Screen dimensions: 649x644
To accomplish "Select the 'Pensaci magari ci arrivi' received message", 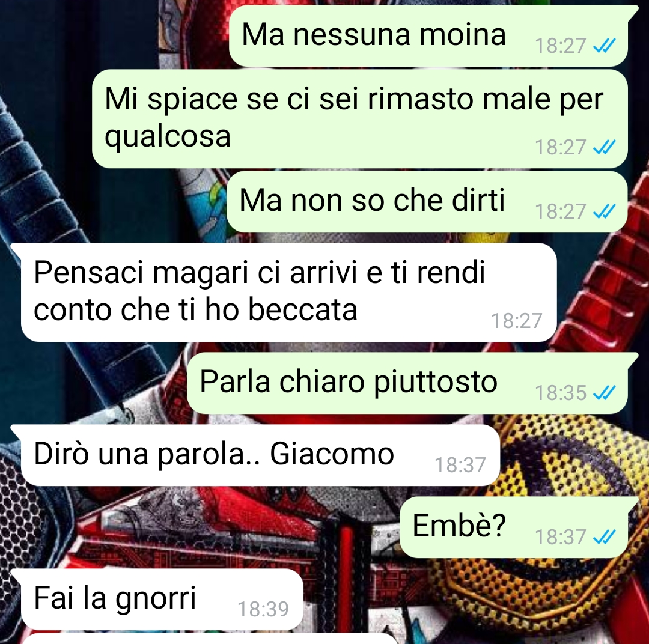I will (288, 292).
